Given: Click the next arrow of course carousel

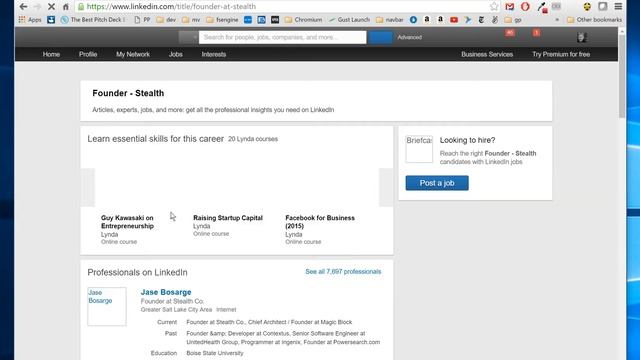Looking at the screenshot, I should 386,187.
